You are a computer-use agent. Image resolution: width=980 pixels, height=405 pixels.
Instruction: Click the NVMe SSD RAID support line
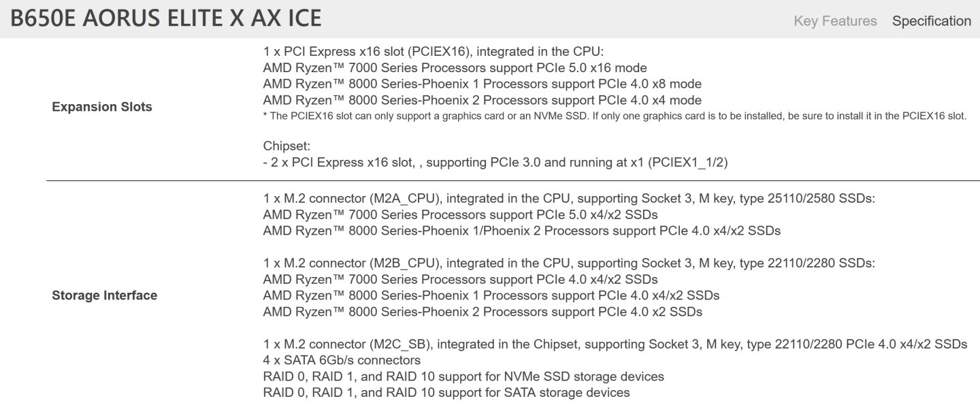pyautogui.click(x=463, y=376)
